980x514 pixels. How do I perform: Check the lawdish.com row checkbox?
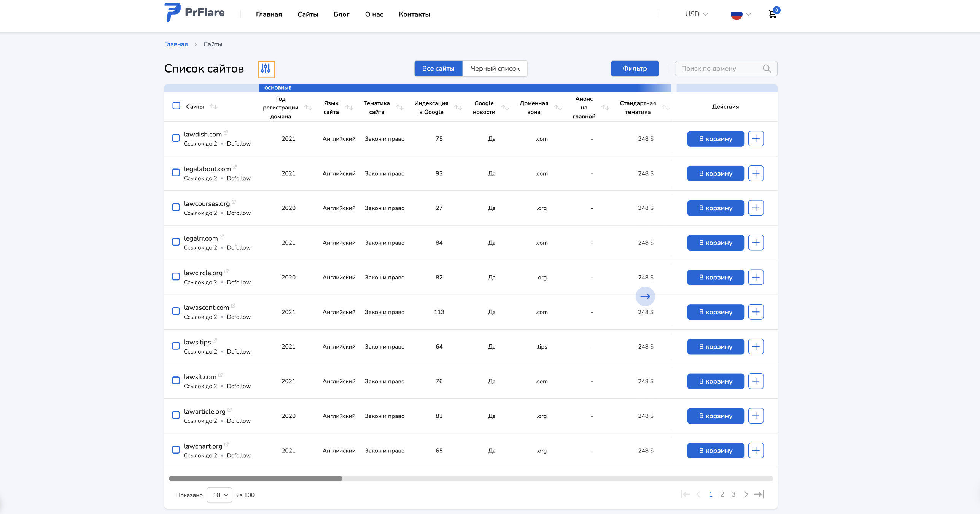[x=176, y=138]
